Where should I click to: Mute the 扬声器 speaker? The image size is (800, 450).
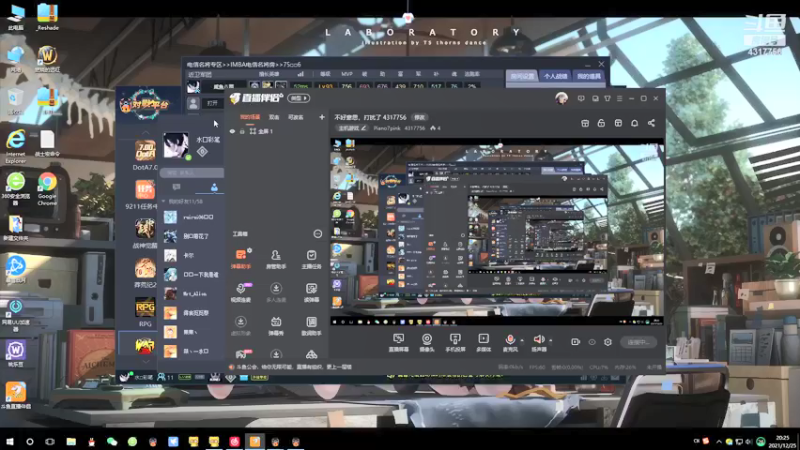[x=538, y=339]
